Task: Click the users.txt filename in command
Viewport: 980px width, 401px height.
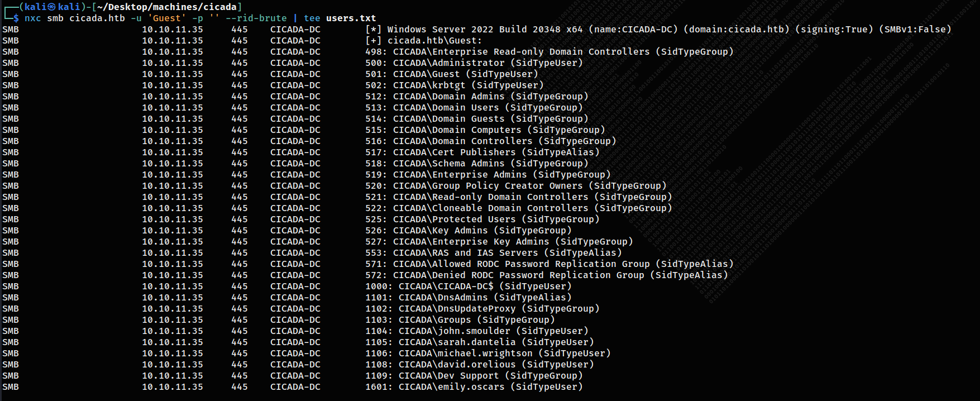Action: tap(351, 18)
